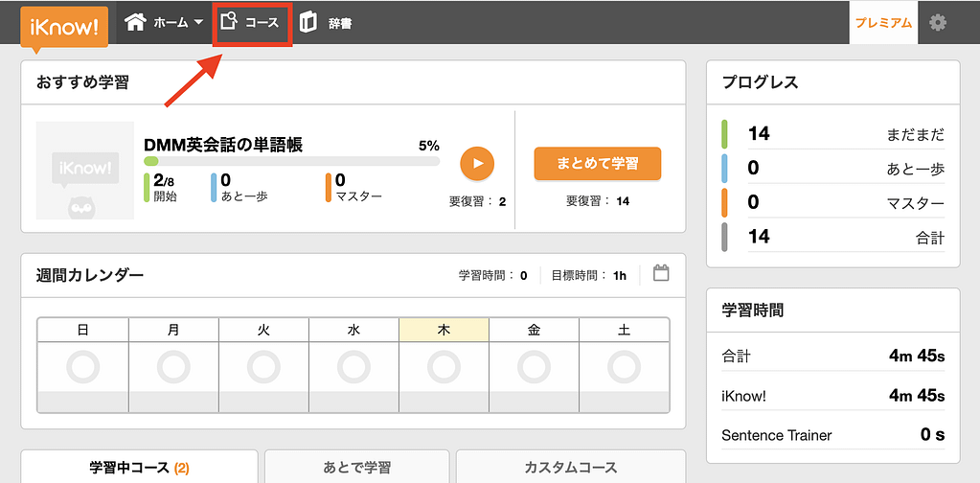Click the dictionary book icon
This screenshot has height=483, width=980.
pyautogui.click(x=308, y=22)
